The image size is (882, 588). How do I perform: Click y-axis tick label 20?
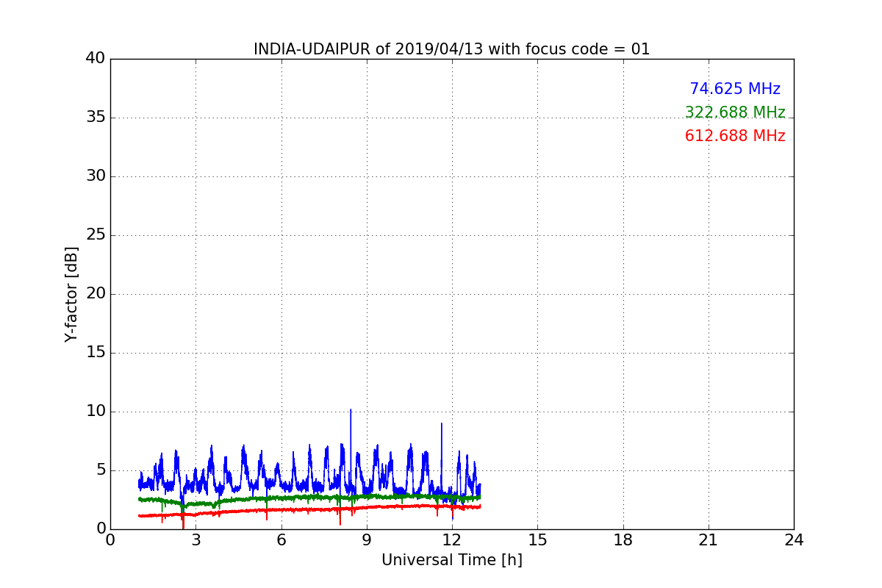pos(96,294)
